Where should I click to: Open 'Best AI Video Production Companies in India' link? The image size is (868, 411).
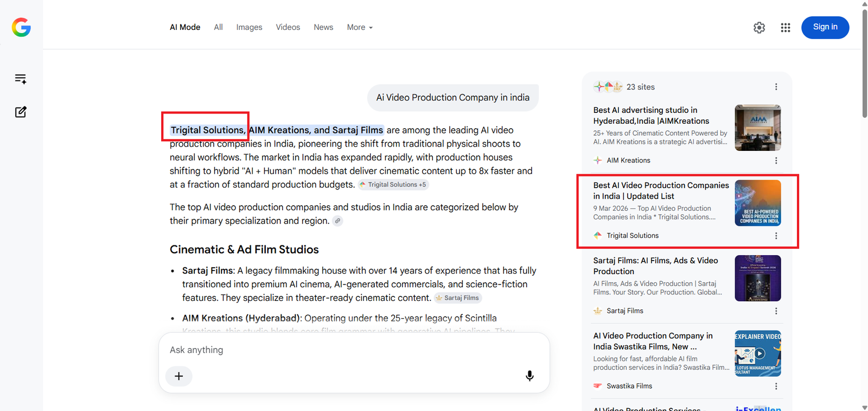coord(661,191)
